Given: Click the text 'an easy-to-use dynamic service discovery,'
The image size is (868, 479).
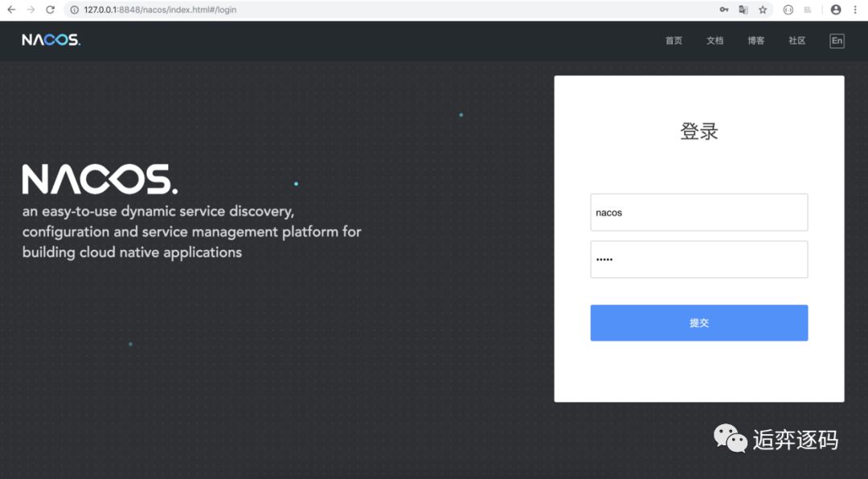Looking at the screenshot, I should coord(158,211).
